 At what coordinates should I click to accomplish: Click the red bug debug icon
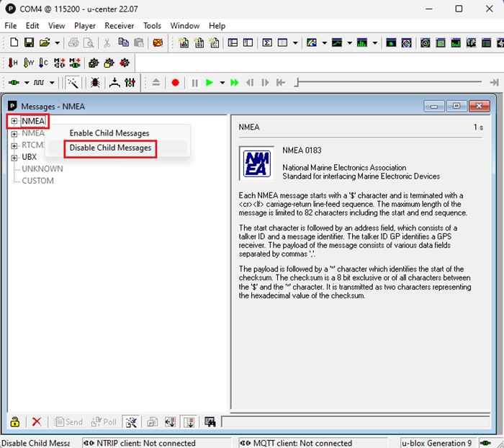[95, 83]
